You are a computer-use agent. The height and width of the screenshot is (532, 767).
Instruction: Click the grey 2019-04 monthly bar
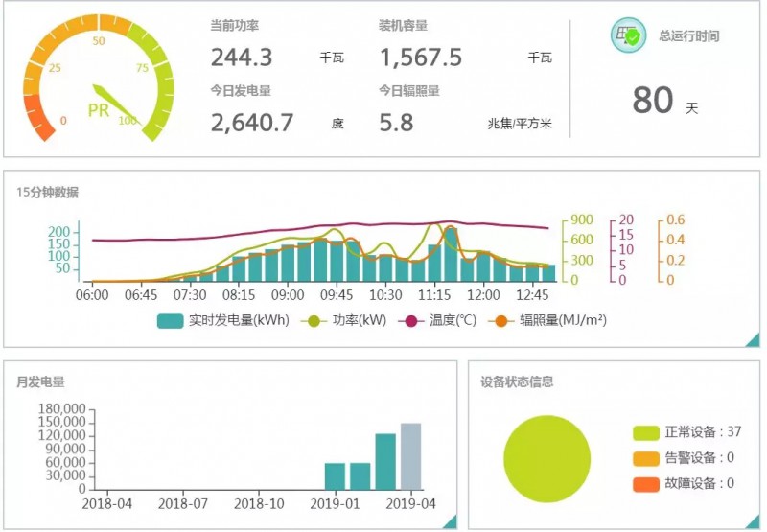[x=410, y=456]
